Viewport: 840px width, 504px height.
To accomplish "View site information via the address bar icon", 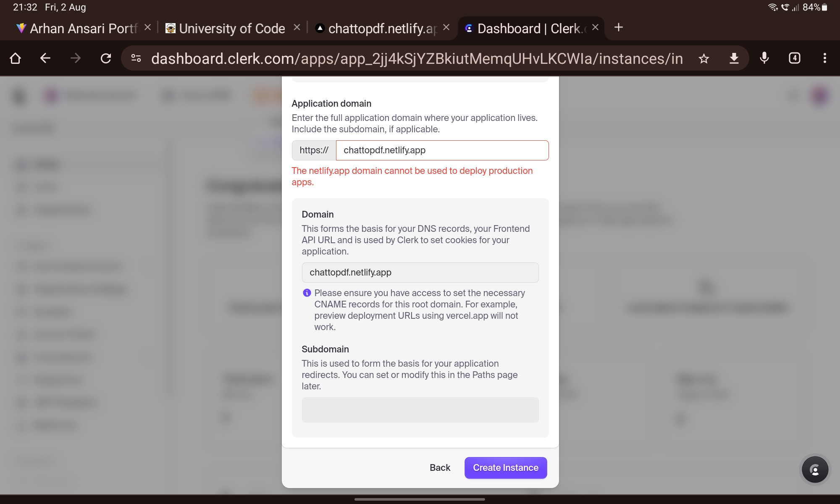I will coord(136,58).
